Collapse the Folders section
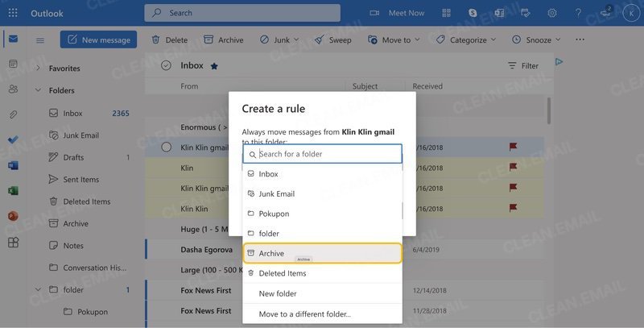Image resolution: width=644 pixels, height=328 pixels. pyautogui.click(x=38, y=90)
